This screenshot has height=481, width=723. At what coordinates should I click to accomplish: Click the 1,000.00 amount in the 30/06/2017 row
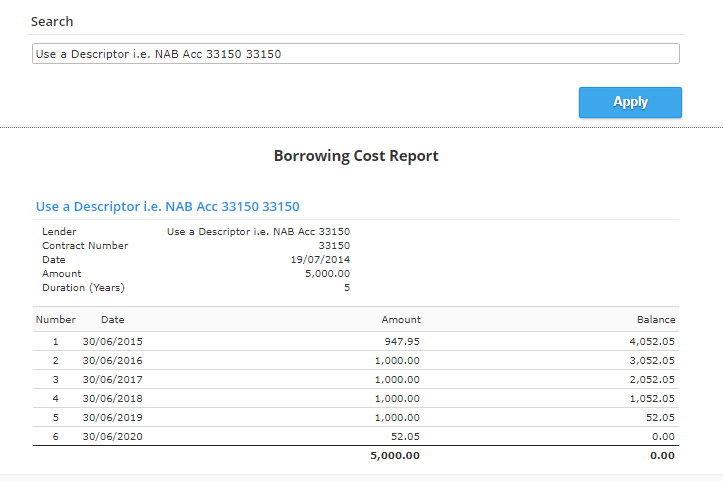coord(397,379)
